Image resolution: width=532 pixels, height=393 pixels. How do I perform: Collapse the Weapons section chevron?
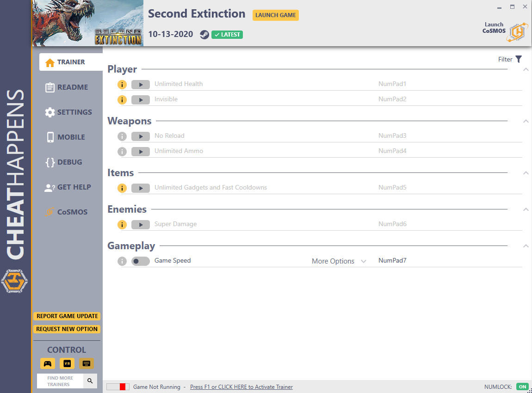point(526,121)
